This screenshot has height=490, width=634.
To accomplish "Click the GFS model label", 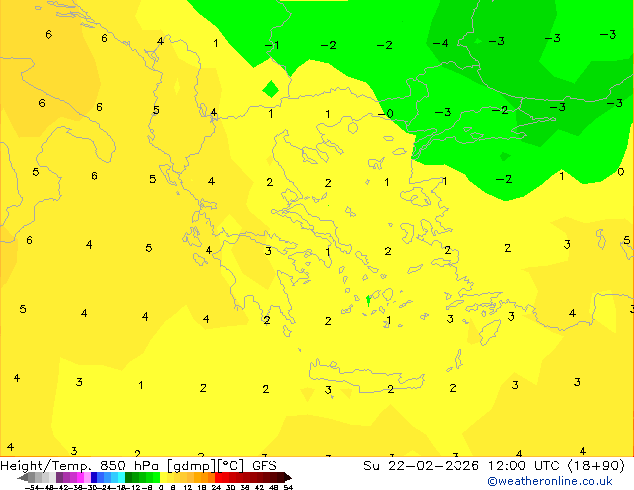I will pos(264,466).
